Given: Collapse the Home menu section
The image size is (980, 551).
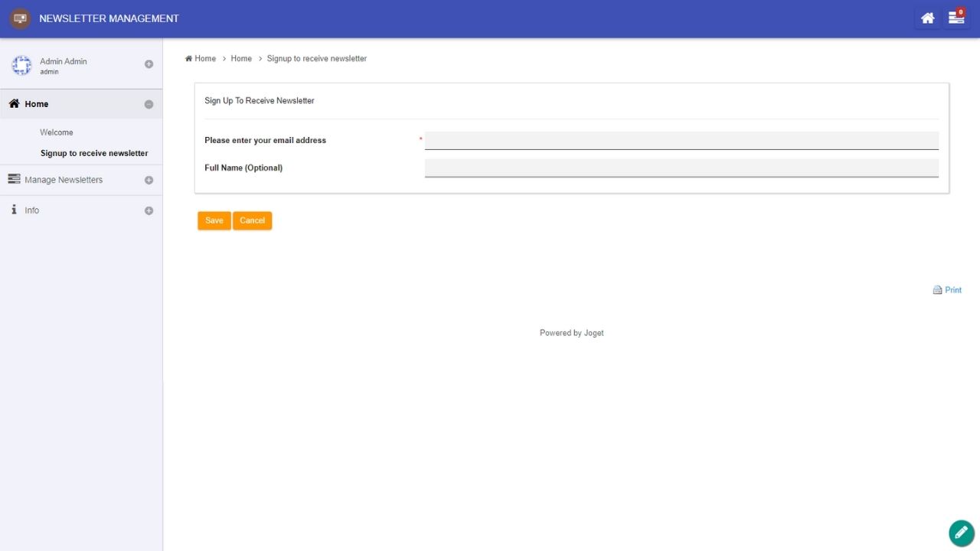Looking at the screenshot, I should [x=149, y=104].
